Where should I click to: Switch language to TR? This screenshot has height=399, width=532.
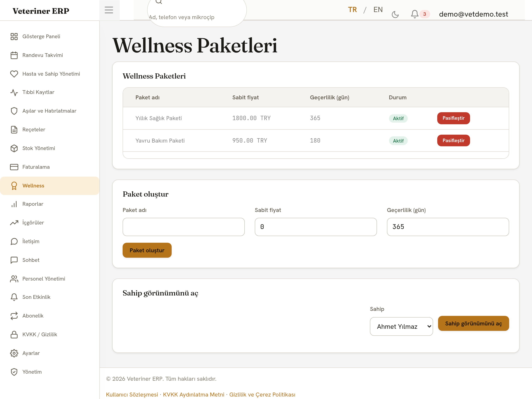pos(352,10)
